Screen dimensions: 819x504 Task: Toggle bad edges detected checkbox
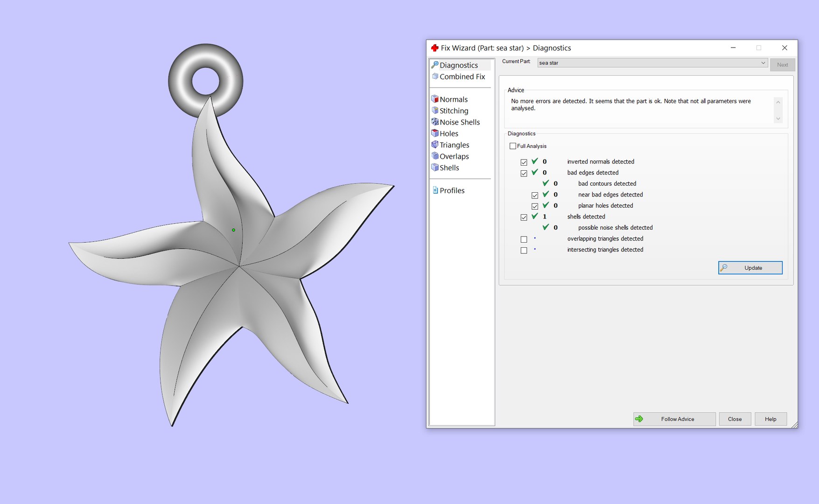(x=524, y=173)
